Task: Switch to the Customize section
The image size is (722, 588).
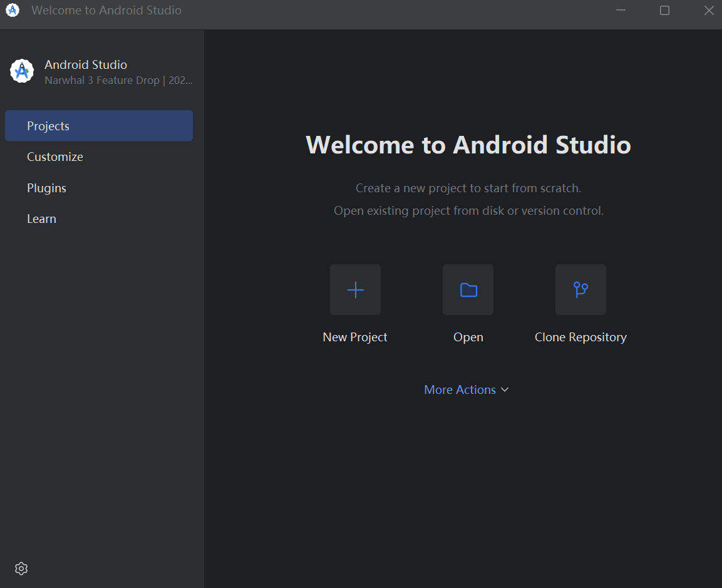Action: (x=55, y=157)
